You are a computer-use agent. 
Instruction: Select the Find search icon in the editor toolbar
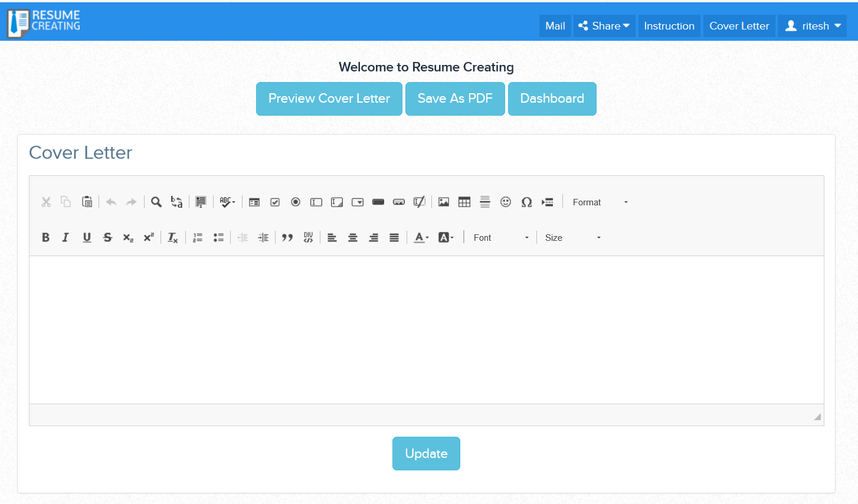tap(156, 202)
